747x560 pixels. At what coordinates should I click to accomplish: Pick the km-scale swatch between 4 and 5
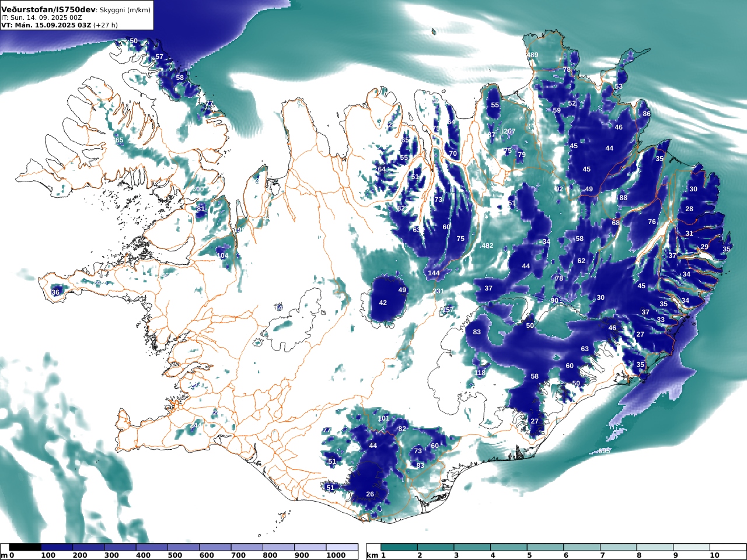tap(508, 547)
